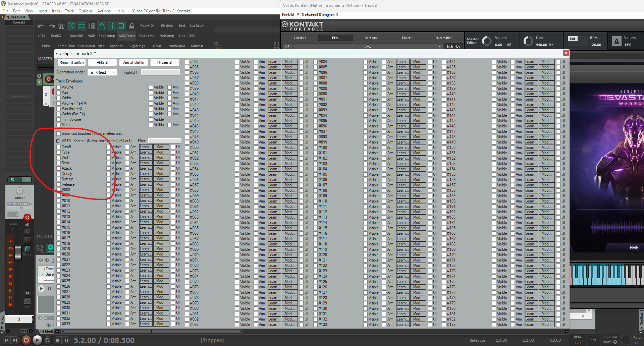Collapse the VST3i Kontakt envelope section

tap(58, 141)
